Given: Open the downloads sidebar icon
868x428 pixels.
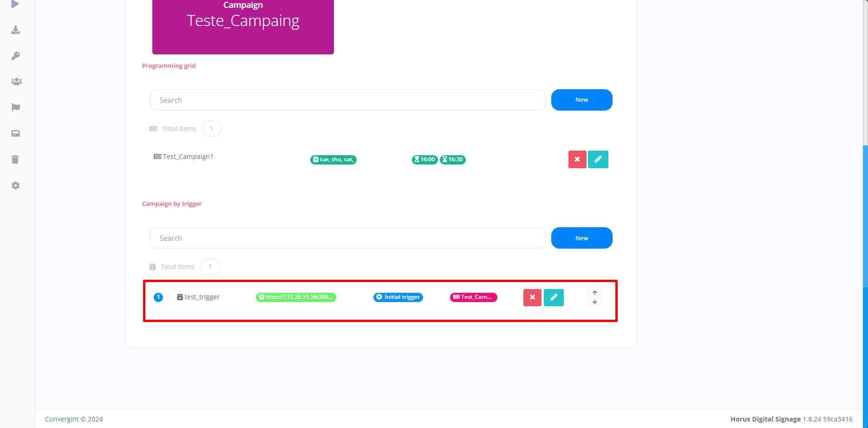Looking at the screenshot, I should (15, 30).
